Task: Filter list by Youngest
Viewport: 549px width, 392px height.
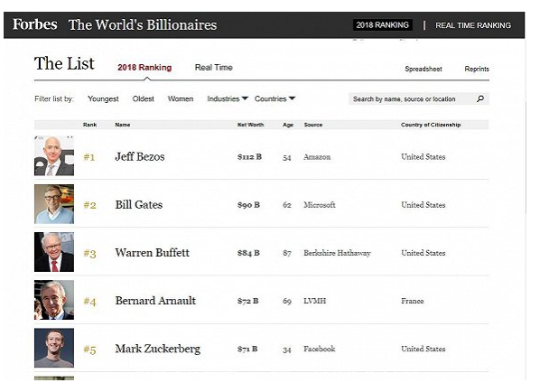Action: (x=104, y=98)
